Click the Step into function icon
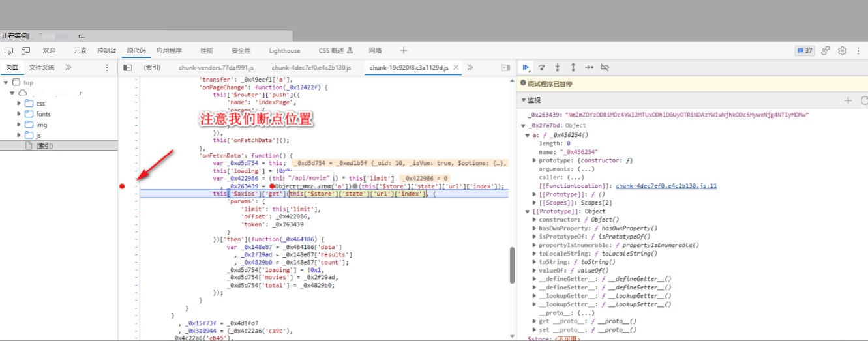 (557, 67)
